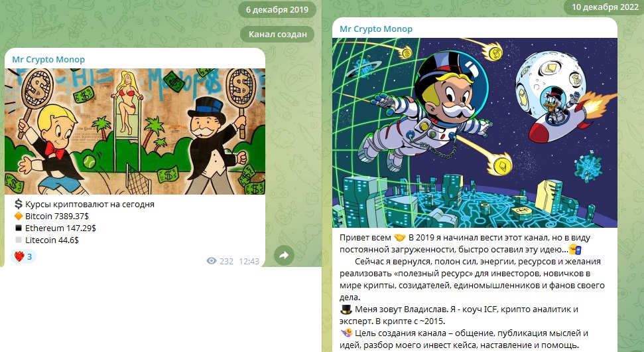Click the emoji before Цель создания канала

[346, 333]
